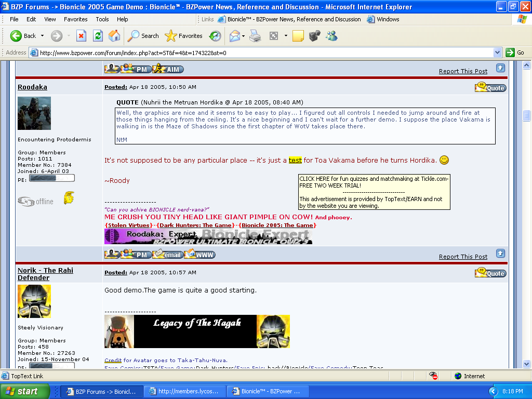
Task: Print the current page
Action: click(x=255, y=36)
